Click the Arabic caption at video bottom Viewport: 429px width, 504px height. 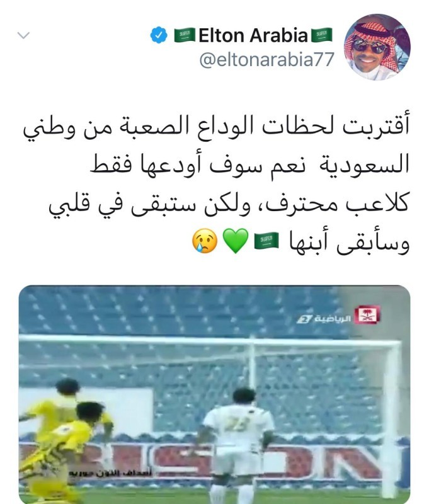pos(110,473)
